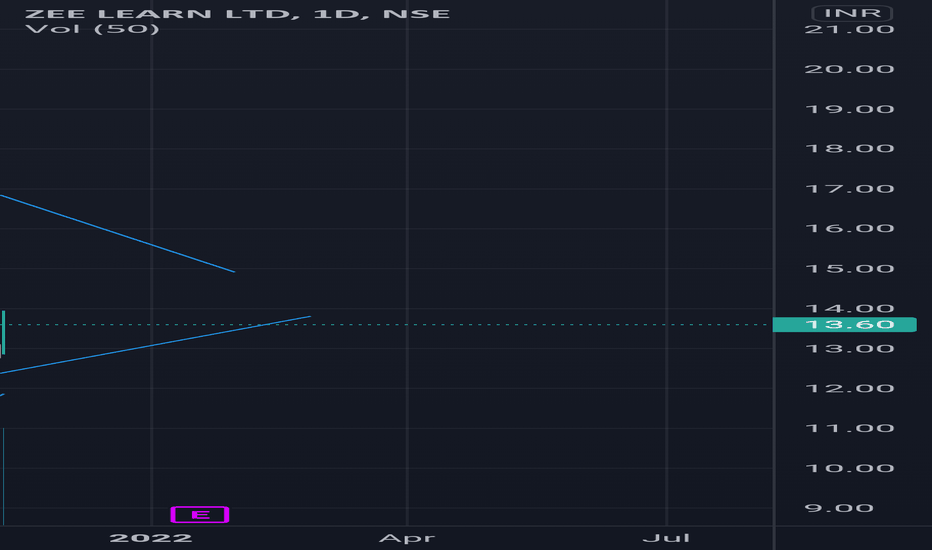
Task: Click the ZEE LEARN LTD chart title
Action: tap(237, 14)
